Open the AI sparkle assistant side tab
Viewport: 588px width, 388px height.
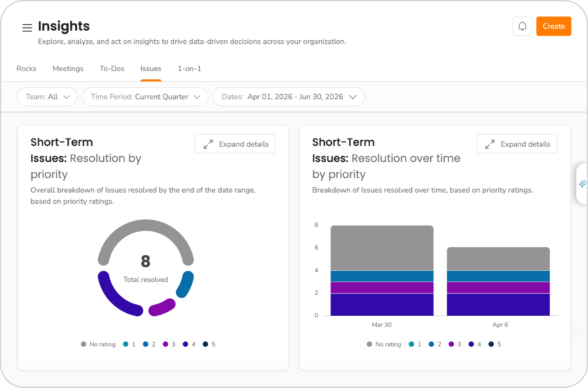(582, 184)
